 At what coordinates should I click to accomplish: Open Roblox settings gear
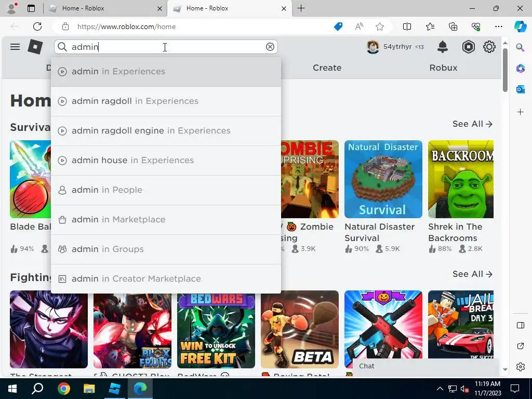pos(489,47)
